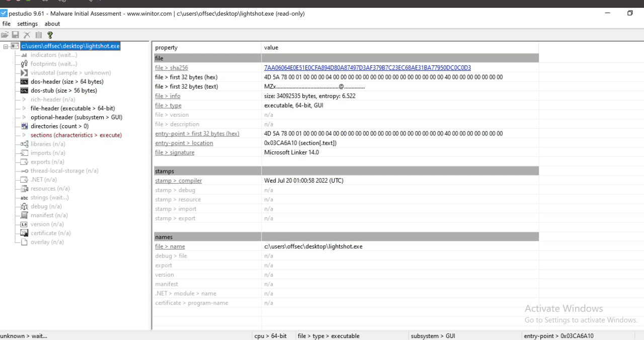Click the libraries node icon in the sidebar
This screenshot has width=644, height=340.
pos(24,144)
